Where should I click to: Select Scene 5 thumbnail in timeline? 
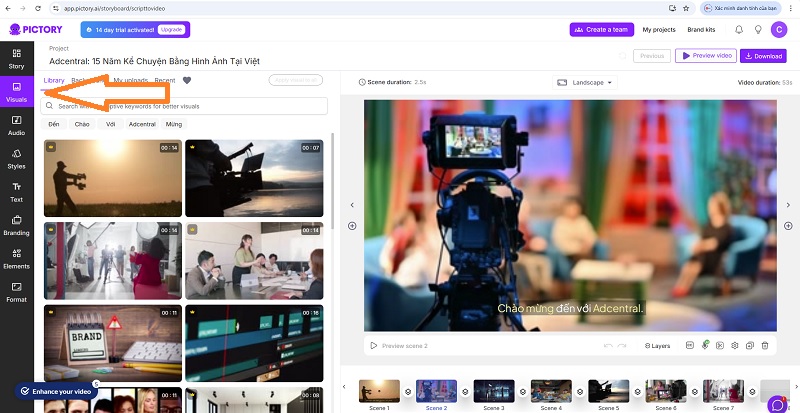(x=609, y=391)
